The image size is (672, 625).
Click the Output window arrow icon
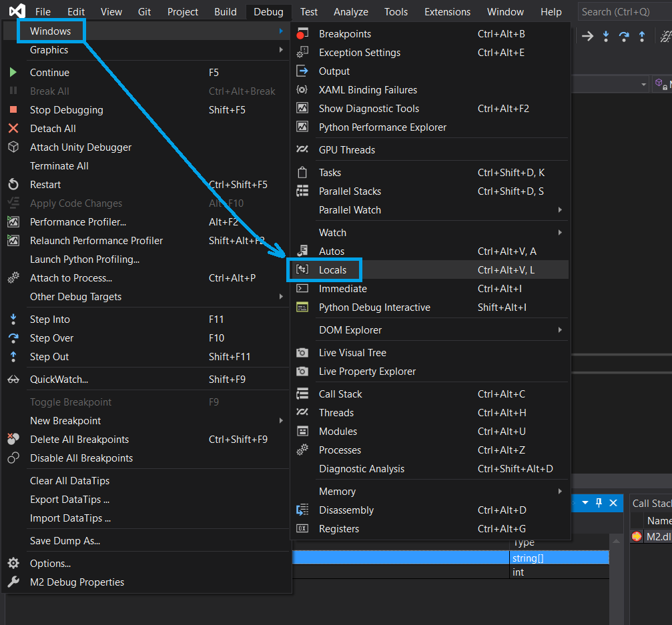[x=302, y=71]
